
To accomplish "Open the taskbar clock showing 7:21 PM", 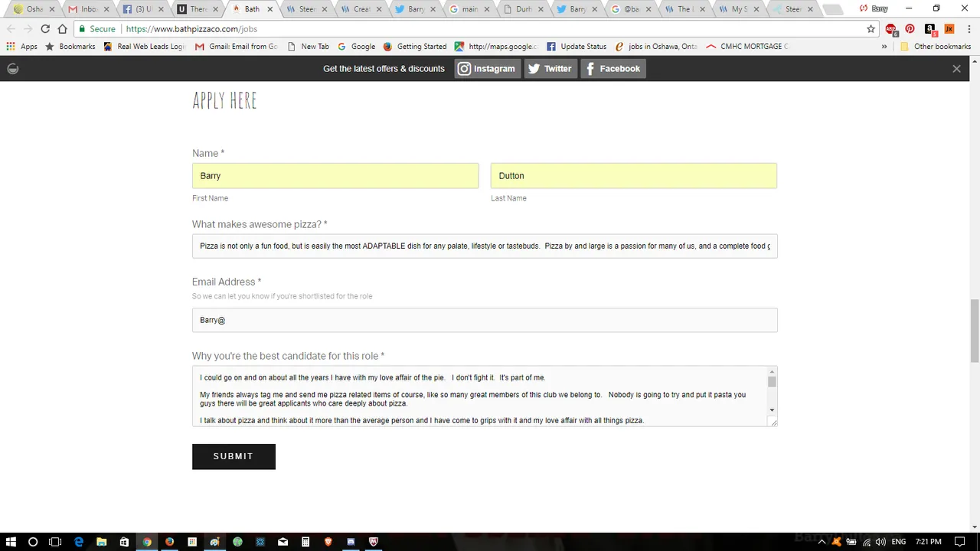I will coord(929,542).
